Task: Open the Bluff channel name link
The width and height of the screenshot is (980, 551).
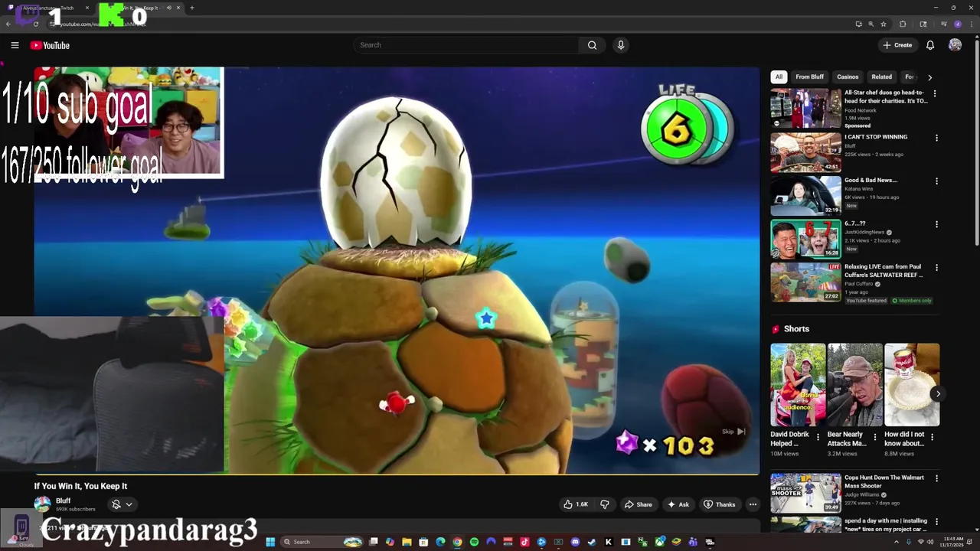Action: [63, 500]
